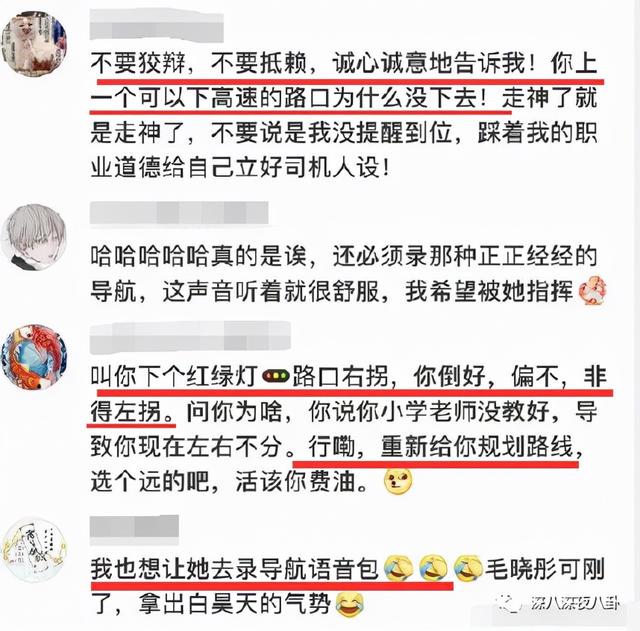Click the shy blushing emoji after 指挥
Viewport: 640px width, 631px height.
tap(593, 291)
